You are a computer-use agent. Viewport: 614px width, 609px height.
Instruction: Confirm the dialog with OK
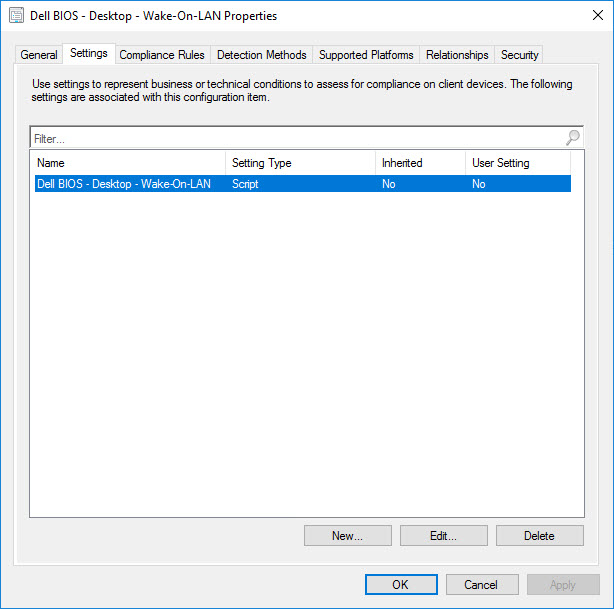tap(400, 585)
